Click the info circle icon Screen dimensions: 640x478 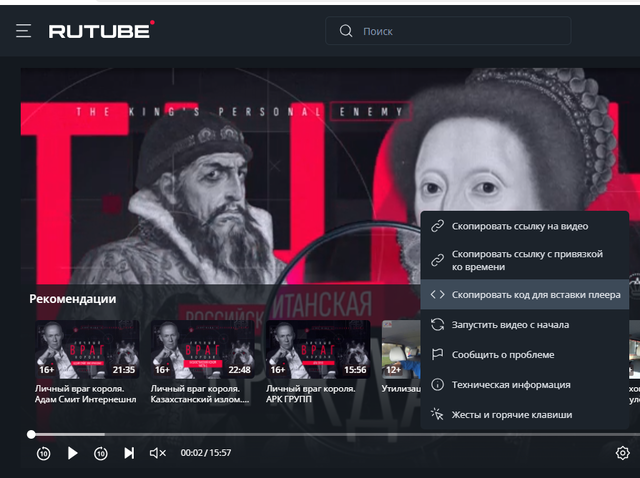[438, 385]
